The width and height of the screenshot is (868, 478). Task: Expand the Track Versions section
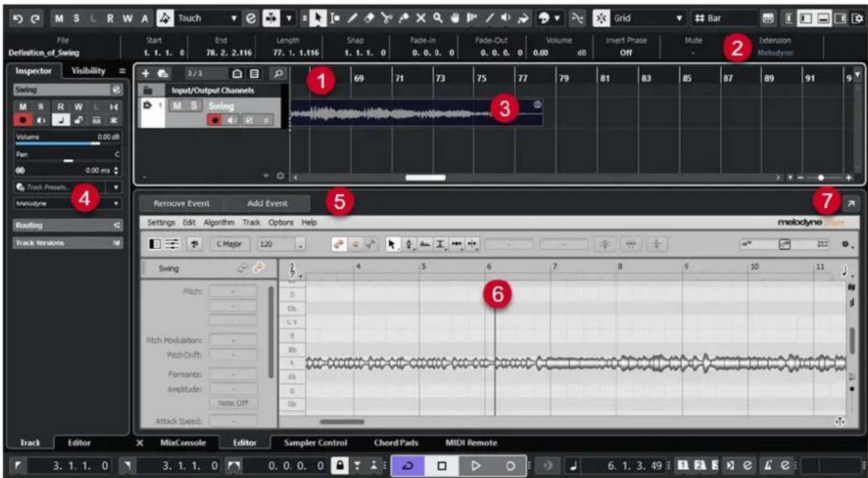(67, 243)
